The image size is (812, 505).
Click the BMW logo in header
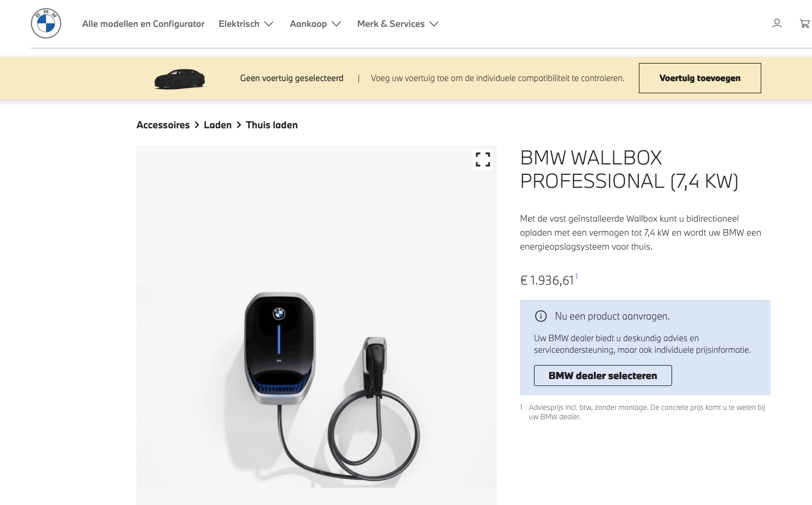(46, 23)
